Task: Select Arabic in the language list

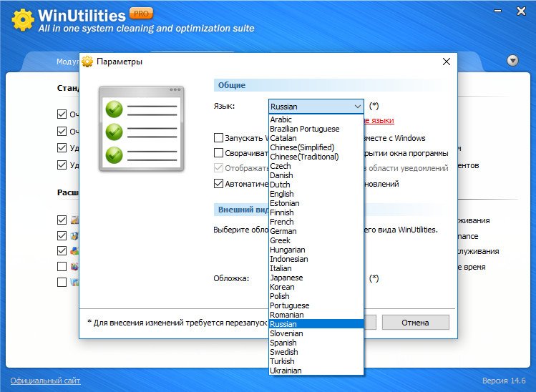Action: pos(316,119)
